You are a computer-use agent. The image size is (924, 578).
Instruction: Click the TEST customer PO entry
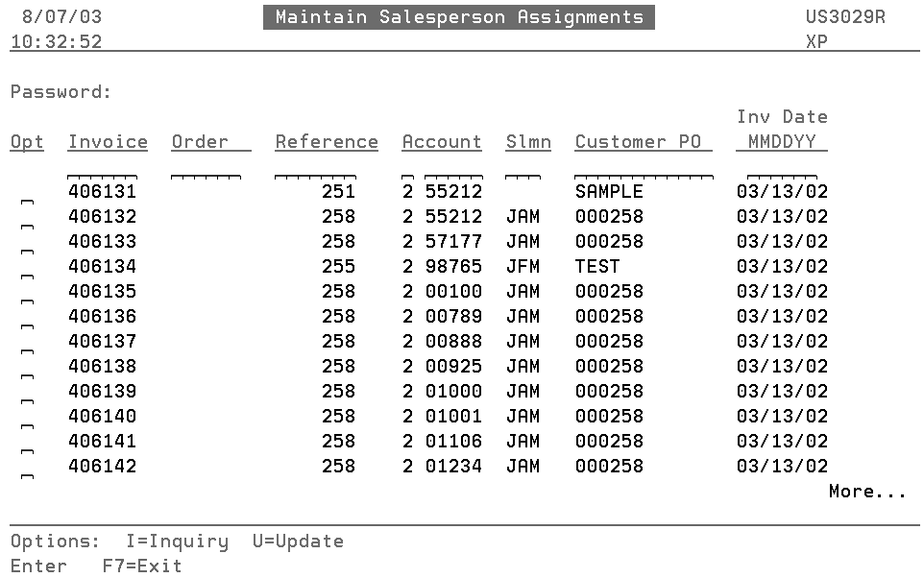pos(597,267)
